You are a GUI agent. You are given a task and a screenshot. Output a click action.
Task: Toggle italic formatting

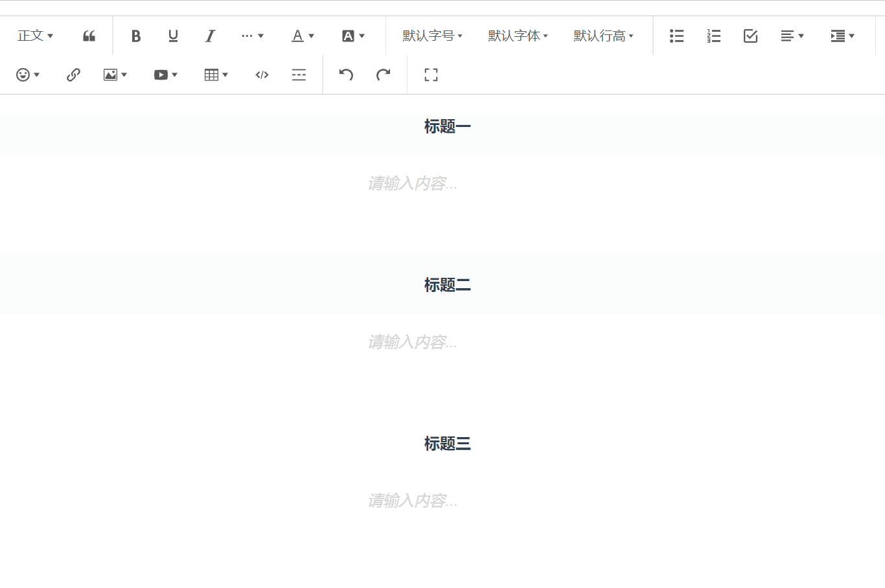(x=210, y=36)
